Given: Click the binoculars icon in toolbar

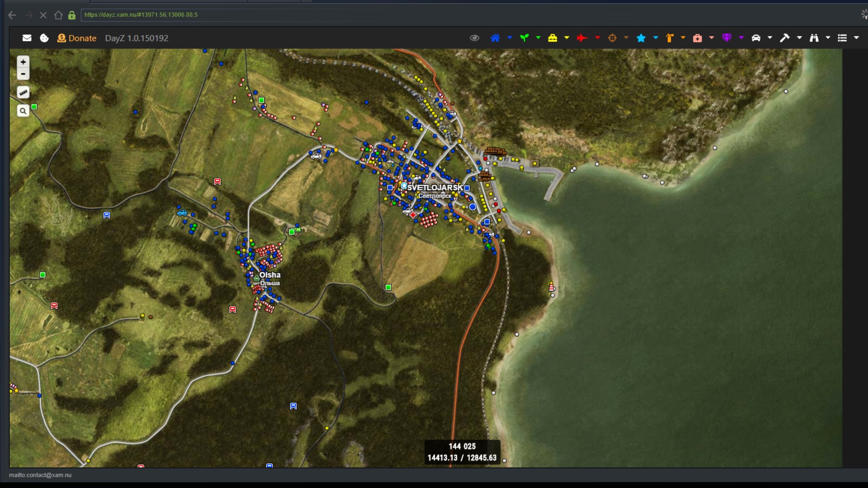Looking at the screenshot, I should point(814,38).
